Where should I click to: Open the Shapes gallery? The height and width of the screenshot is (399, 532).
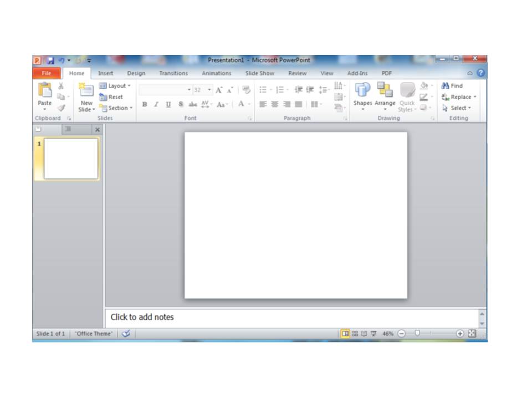tap(364, 97)
